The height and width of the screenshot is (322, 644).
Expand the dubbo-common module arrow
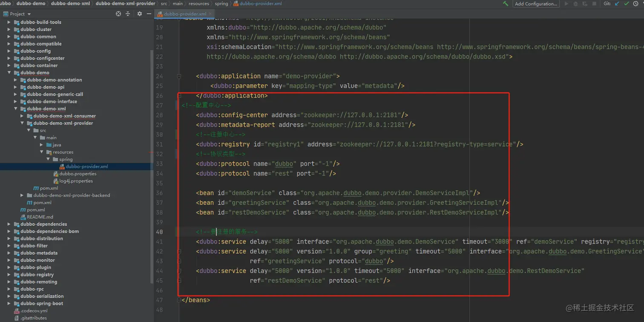[x=9, y=37]
